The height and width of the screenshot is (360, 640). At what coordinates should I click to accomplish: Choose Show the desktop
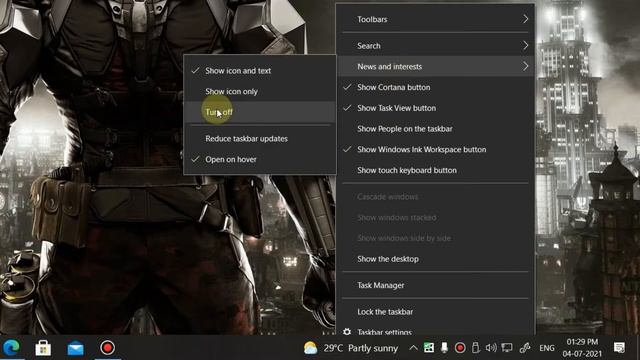(x=435, y=259)
